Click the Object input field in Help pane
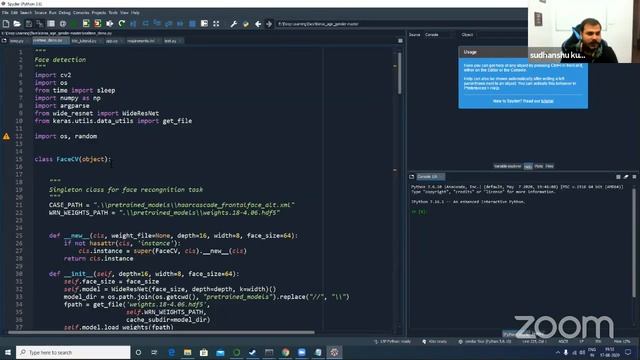This screenshot has height=360, width=640. tap(501, 35)
